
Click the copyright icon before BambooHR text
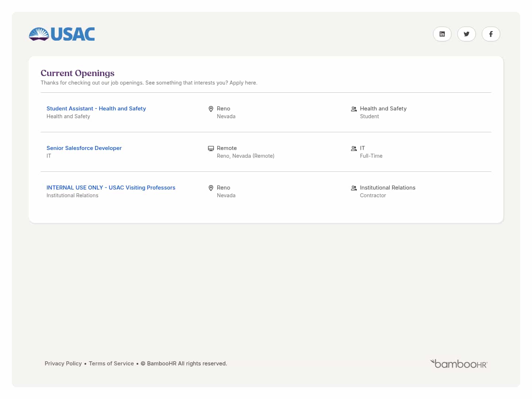(143, 364)
